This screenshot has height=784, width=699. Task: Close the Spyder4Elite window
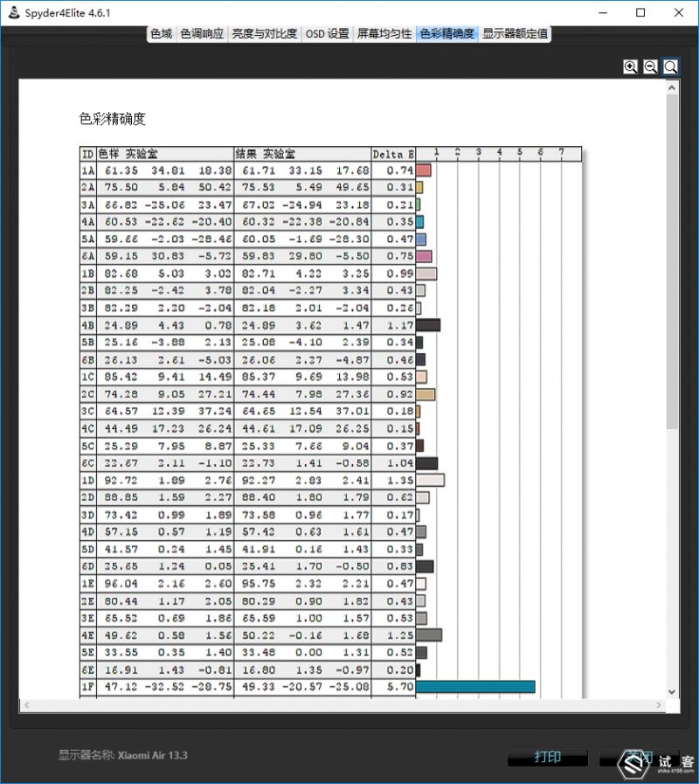coord(679,12)
